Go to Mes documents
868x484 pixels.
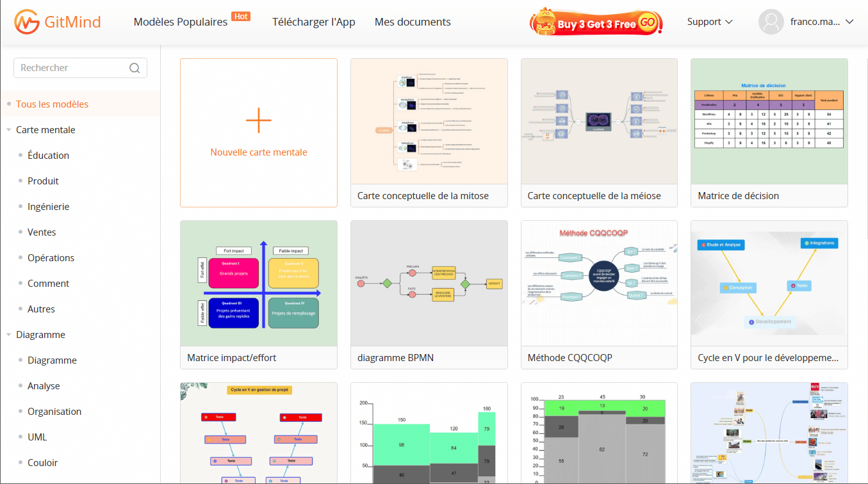click(413, 22)
